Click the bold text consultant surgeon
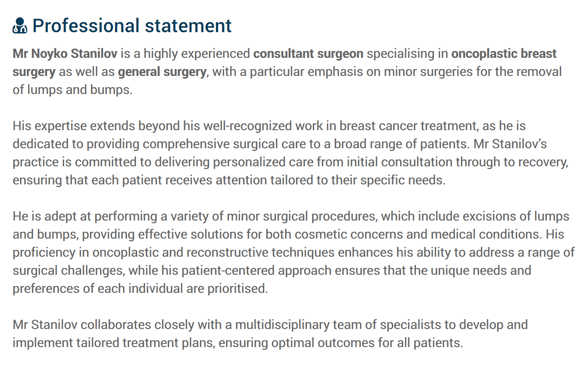The image size is (588, 378). [308, 53]
